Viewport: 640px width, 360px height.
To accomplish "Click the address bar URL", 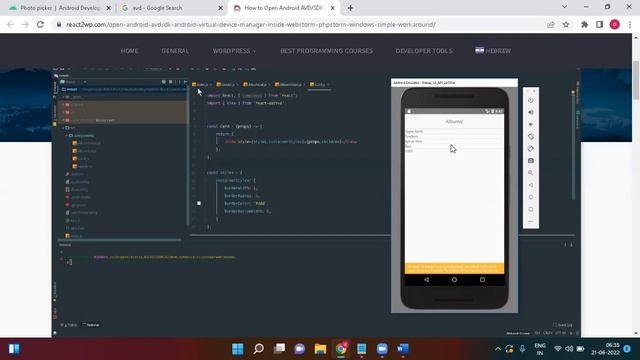I will pos(251,24).
